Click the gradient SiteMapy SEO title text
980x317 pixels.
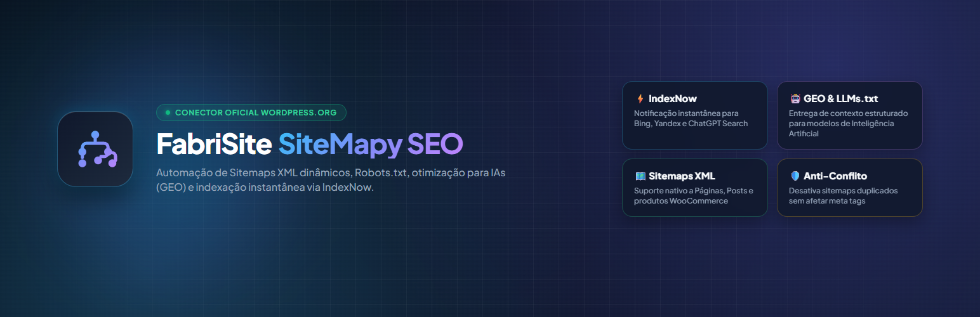(x=371, y=145)
